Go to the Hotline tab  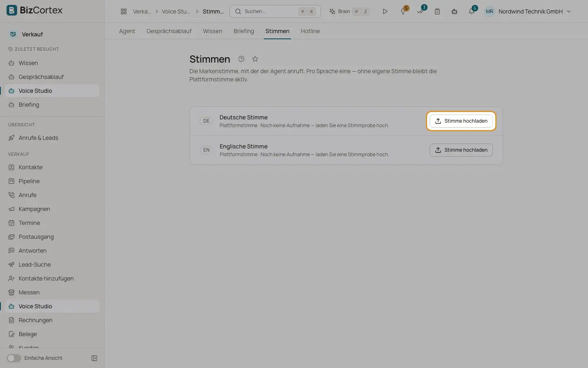pos(310,31)
